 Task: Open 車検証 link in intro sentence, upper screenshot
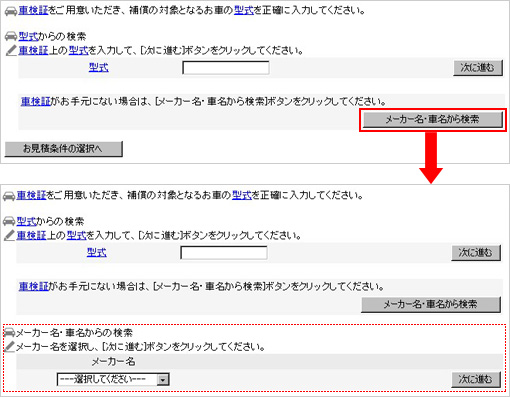[x=33, y=11]
